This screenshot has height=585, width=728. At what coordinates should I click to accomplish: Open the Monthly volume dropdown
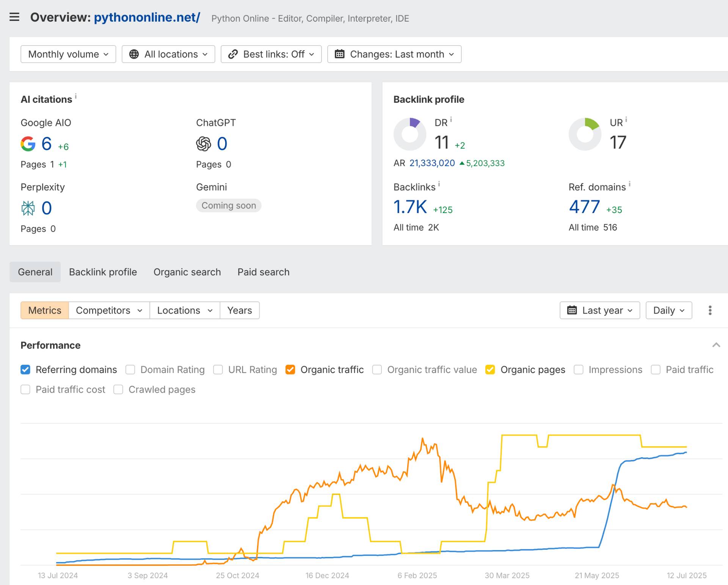68,54
